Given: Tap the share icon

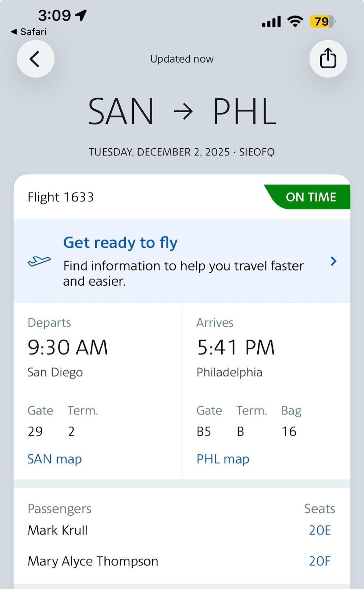Looking at the screenshot, I should pyautogui.click(x=328, y=59).
